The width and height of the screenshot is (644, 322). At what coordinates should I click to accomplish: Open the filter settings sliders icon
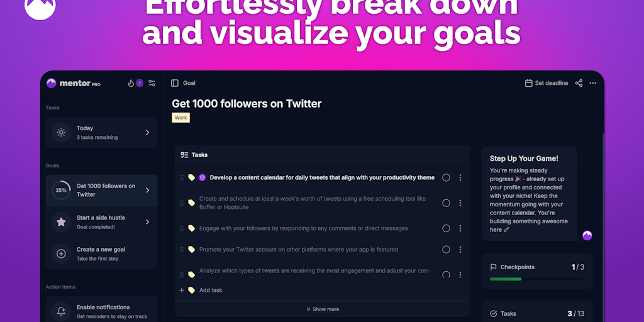coord(152,83)
